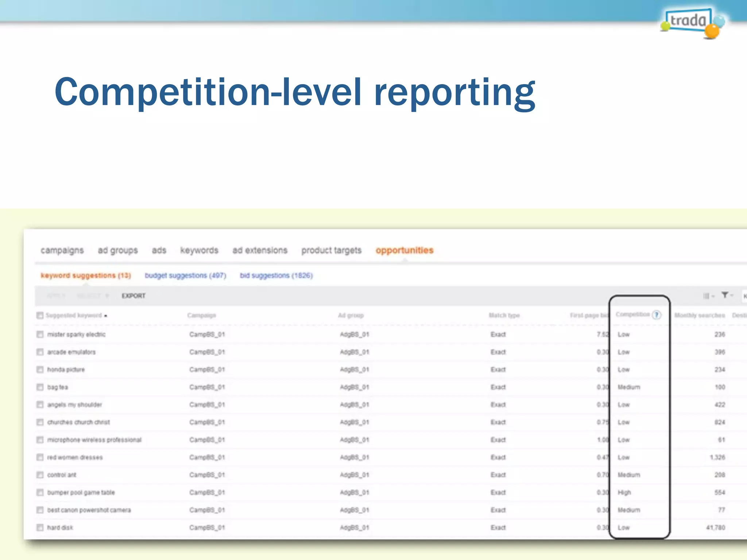Click monthly searches value '824'
The width and height of the screenshot is (747, 560).
pyautogui.click(x=720, y=422)
